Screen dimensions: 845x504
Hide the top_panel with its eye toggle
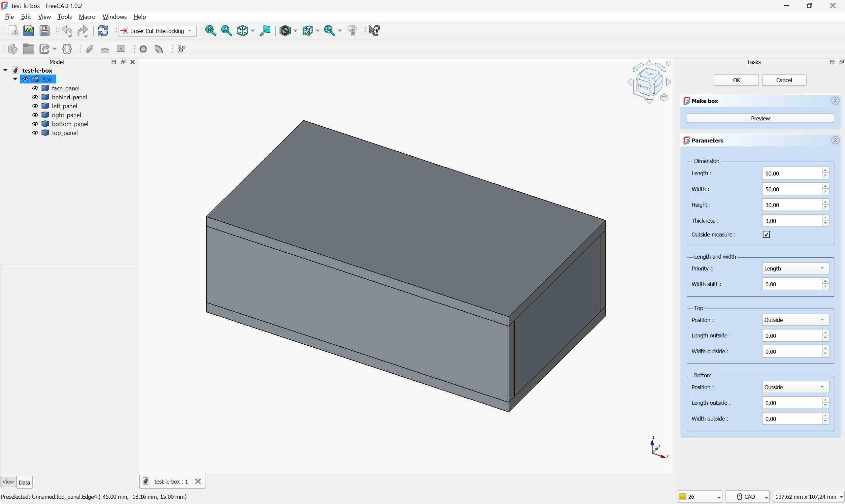pos(35,133)
